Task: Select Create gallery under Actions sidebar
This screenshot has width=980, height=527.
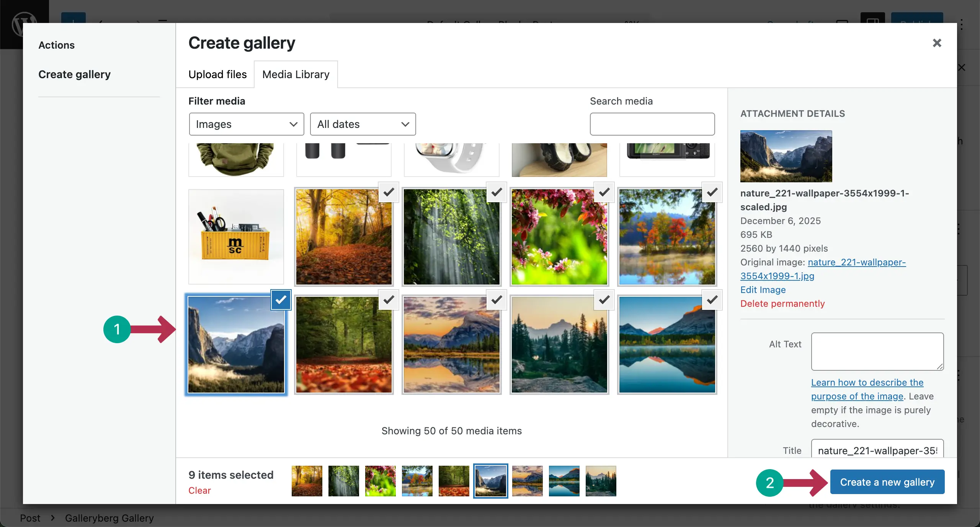Action: pos(75,74)
